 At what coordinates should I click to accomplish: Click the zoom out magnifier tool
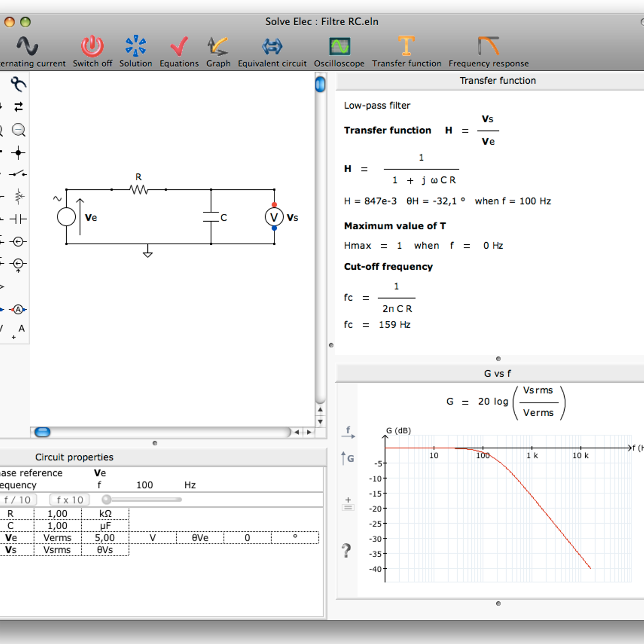(x=19, y=130)
